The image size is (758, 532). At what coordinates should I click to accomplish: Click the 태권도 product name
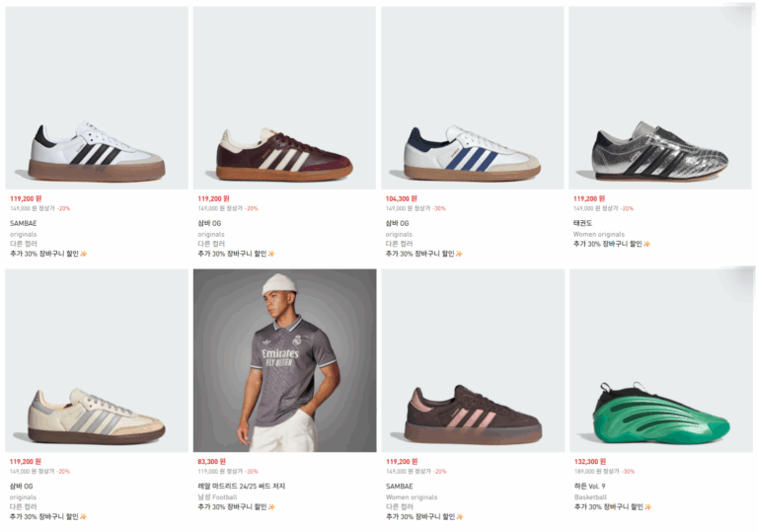582,224
